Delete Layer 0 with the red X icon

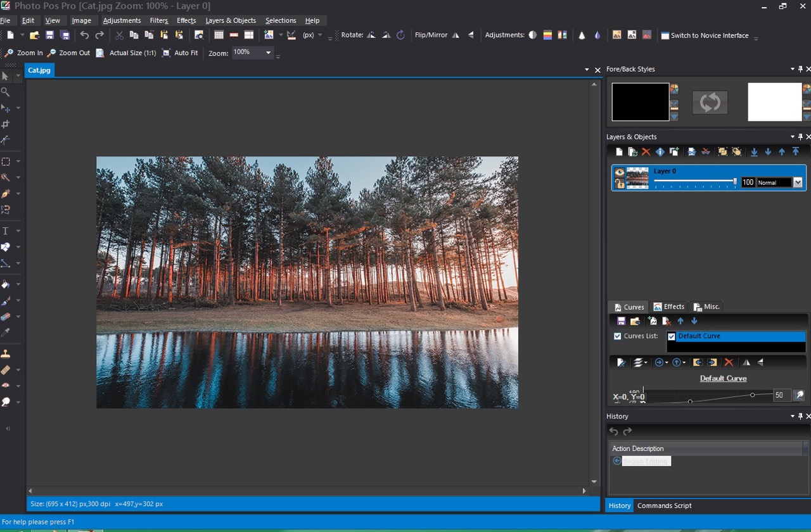click(x=646, y=151)
